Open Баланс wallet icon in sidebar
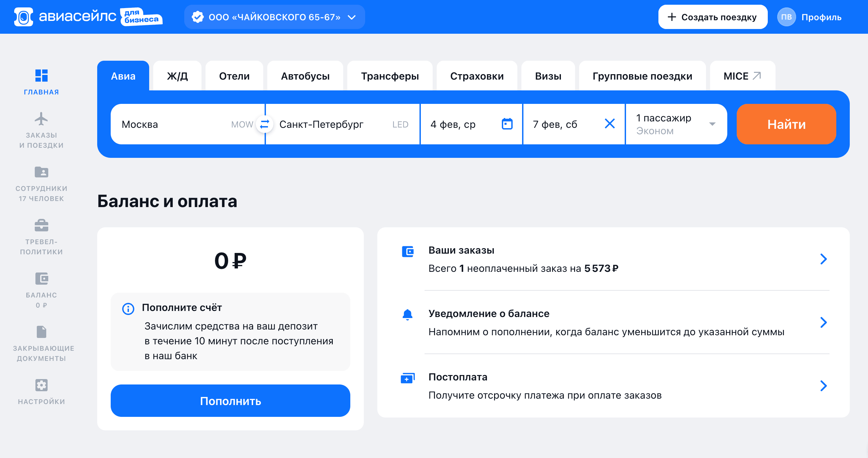Screen dimensions: 868x458 coord(42,279)
